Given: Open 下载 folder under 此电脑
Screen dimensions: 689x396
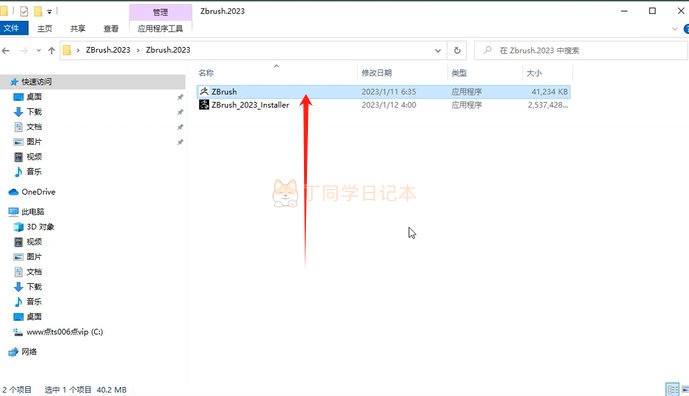Looking at the screenshot, I should (x=34, y=287).
